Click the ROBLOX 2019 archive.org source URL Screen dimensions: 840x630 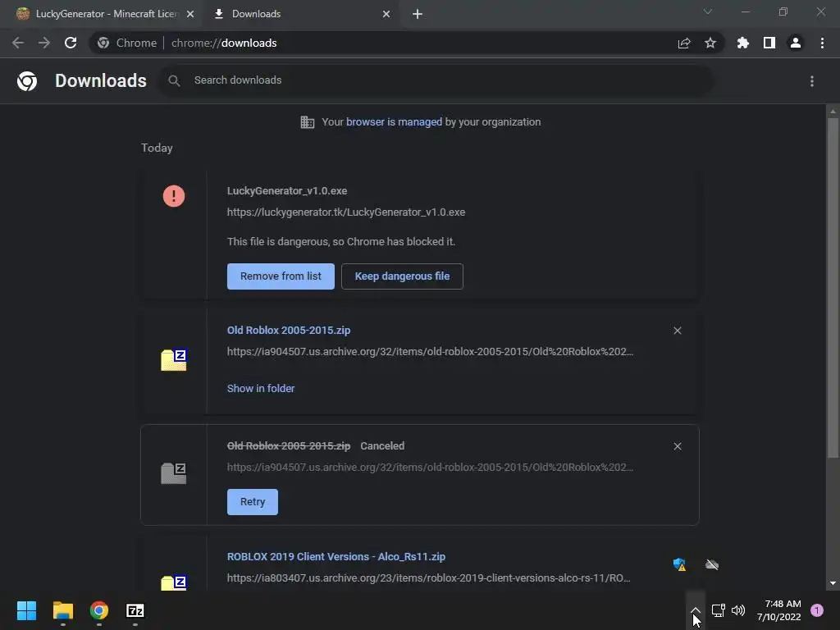[x=428, y=578]
